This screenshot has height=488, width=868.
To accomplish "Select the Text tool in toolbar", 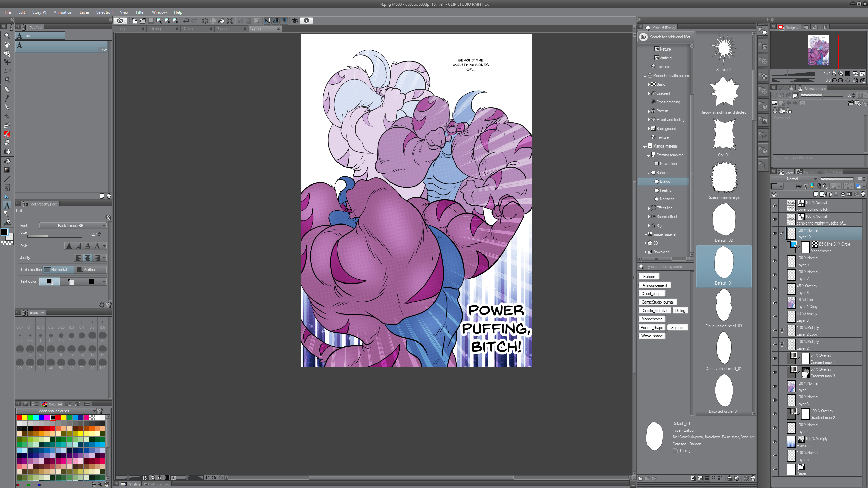I will pyautogui.click(x=7, y=205).
